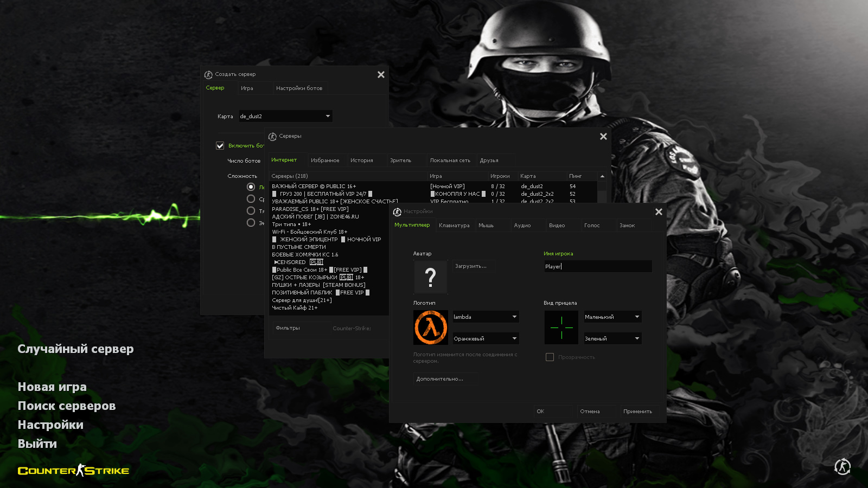Viewport: 868px width, 488px height.
Task: Select the first difficulty radio button
Action: pyautogui.click(x=251, y=187)
